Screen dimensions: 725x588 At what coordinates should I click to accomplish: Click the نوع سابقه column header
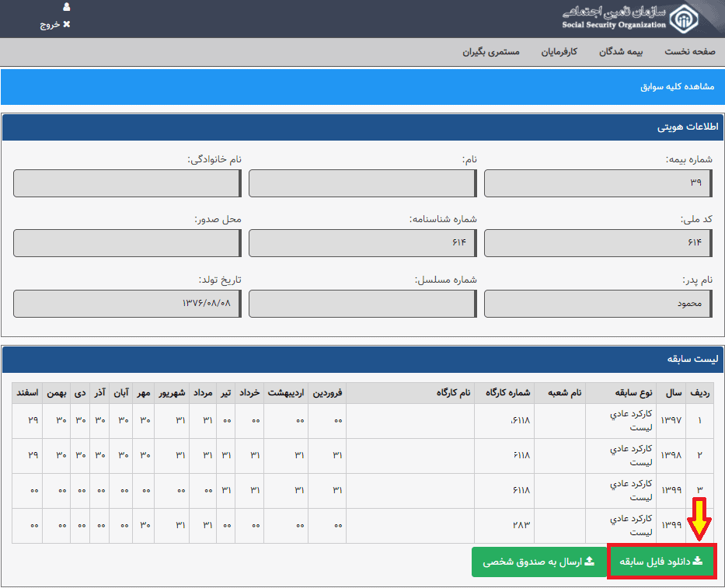(622, 393)
